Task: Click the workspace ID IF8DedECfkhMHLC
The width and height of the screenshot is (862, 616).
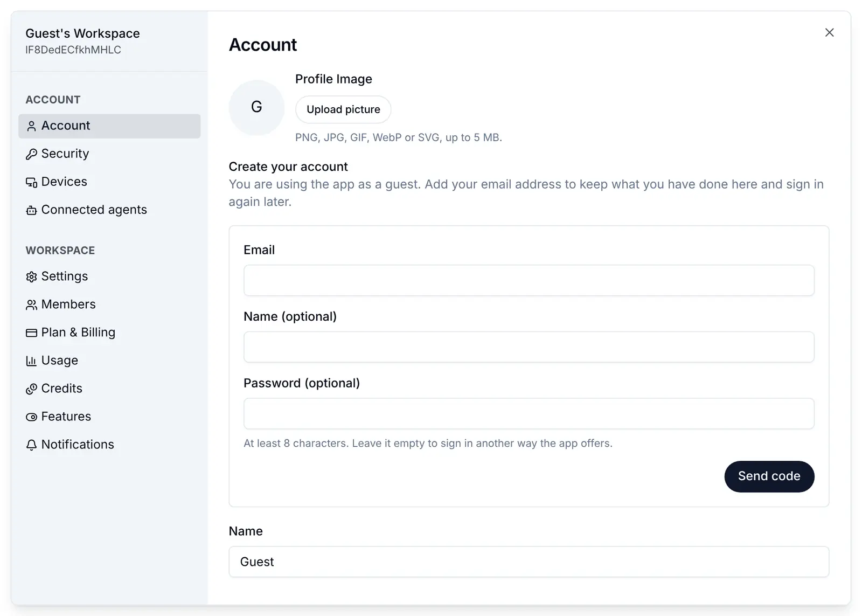Action: tap(73, 50)
